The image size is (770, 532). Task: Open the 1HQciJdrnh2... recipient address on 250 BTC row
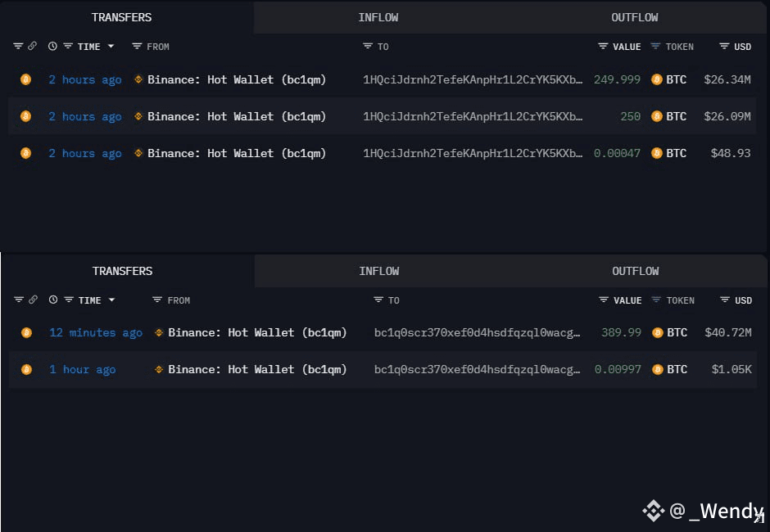(x=473, y=117)
